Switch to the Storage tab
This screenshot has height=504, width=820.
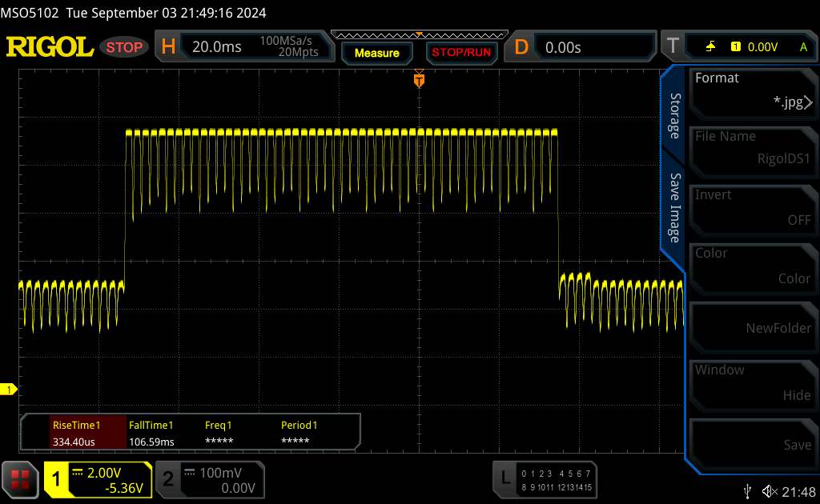675,116
